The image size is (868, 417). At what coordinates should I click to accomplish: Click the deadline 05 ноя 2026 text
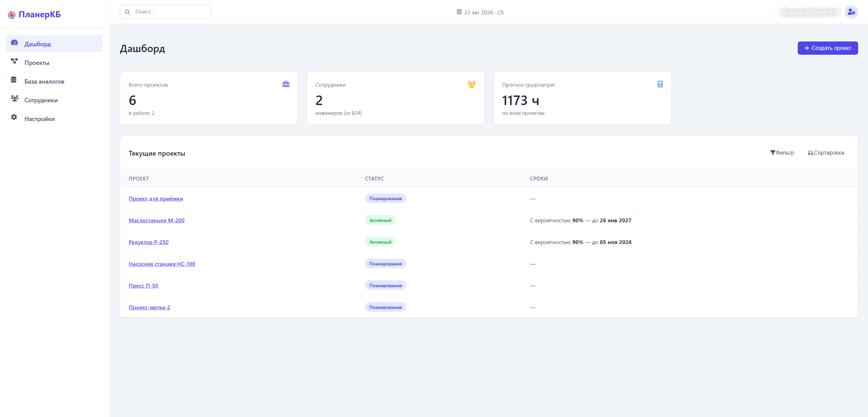coord(616,242)
